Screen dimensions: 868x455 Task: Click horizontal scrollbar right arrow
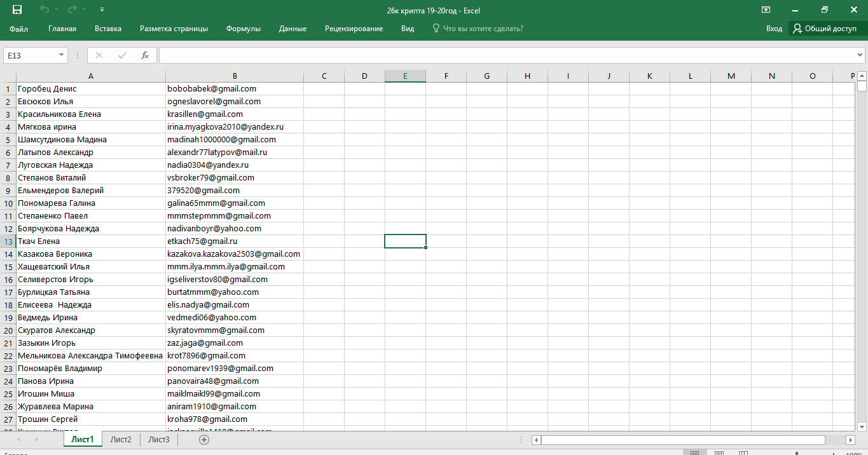(850, 440)
